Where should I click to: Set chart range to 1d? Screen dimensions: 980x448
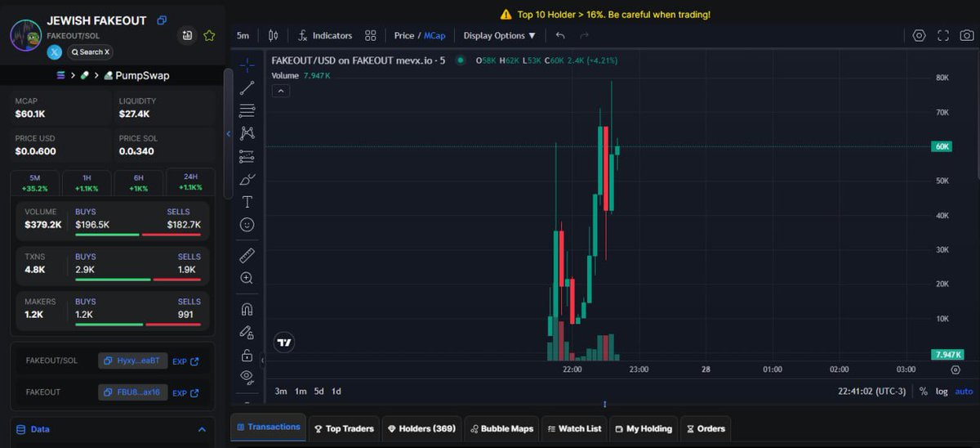point(336,392)
